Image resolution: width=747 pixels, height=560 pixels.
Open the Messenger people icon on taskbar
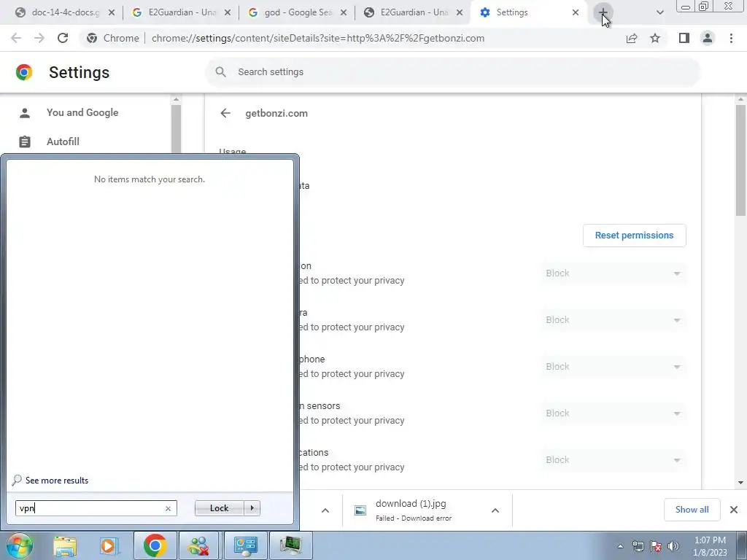(x=199, y=545)
